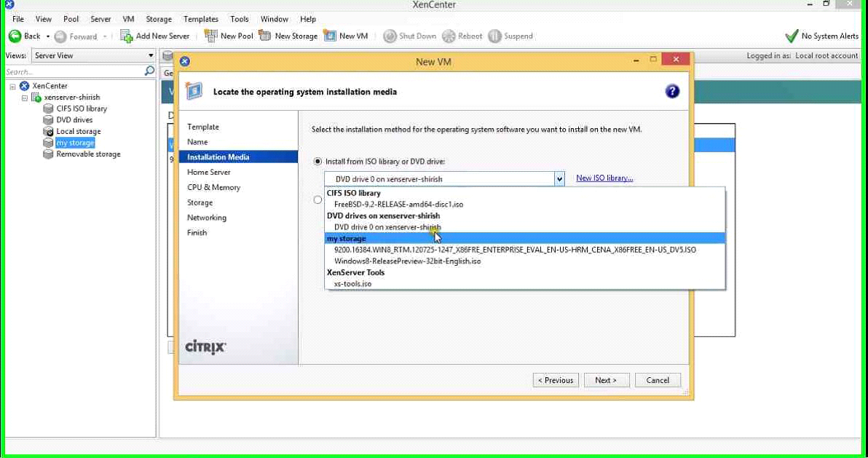Open the Server View dropdown
The height and width of the screenshot is (458, 868).
point(93,55)
